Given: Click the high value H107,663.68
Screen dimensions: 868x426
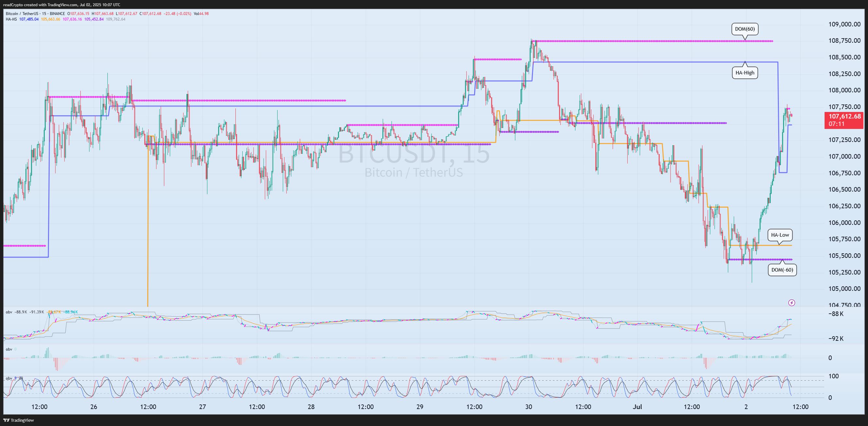Looking at the screenshot, I should [x=103, y=14].
